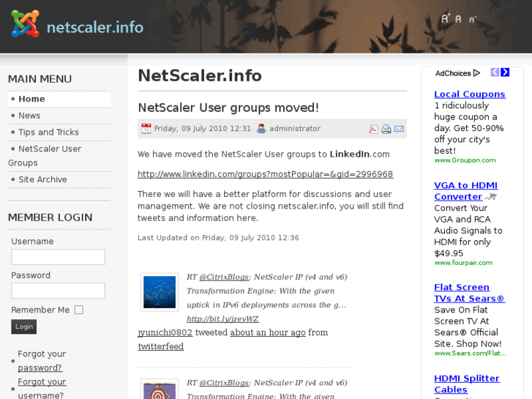Click 'Last Updated on Friday, 09 July 2010 12:36' text
The width and height of the screenshot is (532, 399).
[x=218, y=238]
